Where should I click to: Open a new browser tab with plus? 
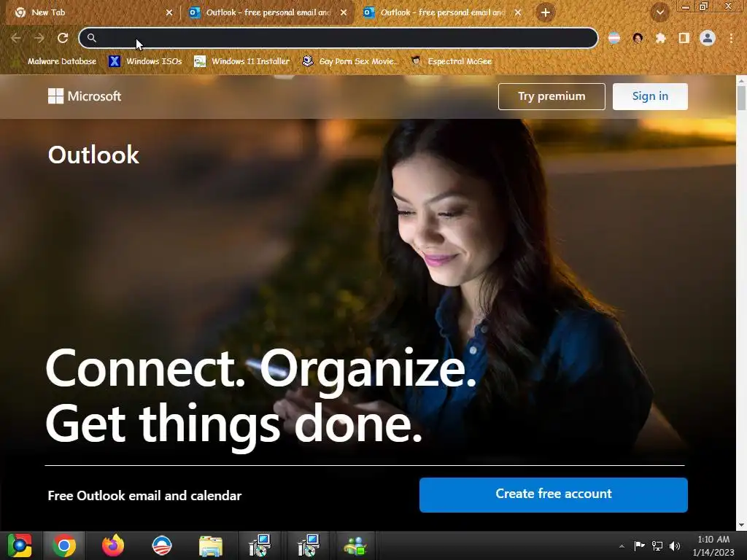(546, 12)
